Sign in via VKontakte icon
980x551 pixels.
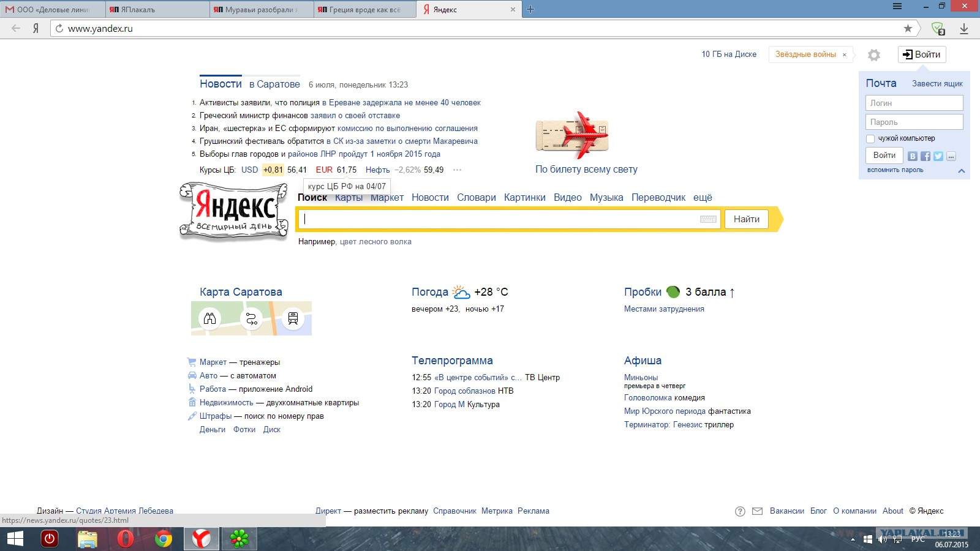[913, 156]
